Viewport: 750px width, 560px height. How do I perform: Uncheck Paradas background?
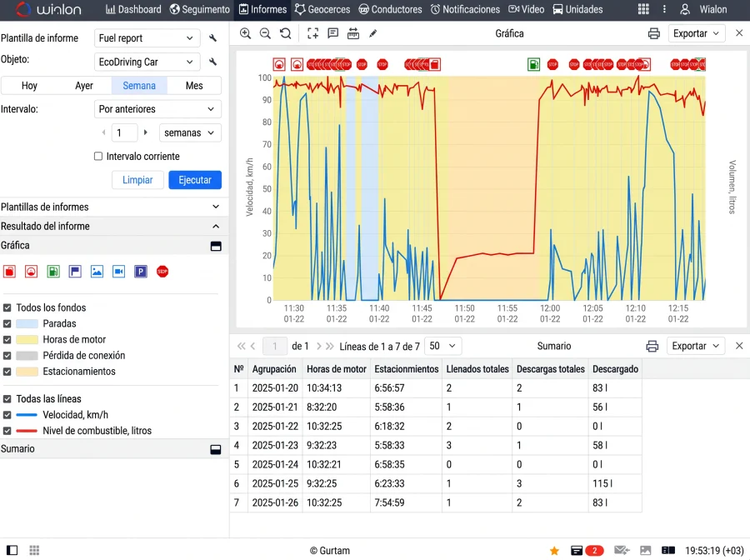coord(7,324)
